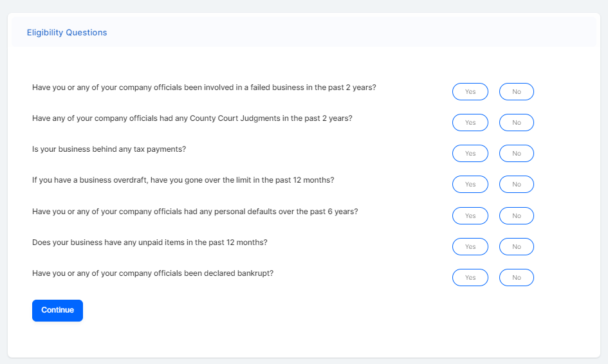The image size is (608, 364).
Task: Click the failed business question text
Action: (204, 87)
